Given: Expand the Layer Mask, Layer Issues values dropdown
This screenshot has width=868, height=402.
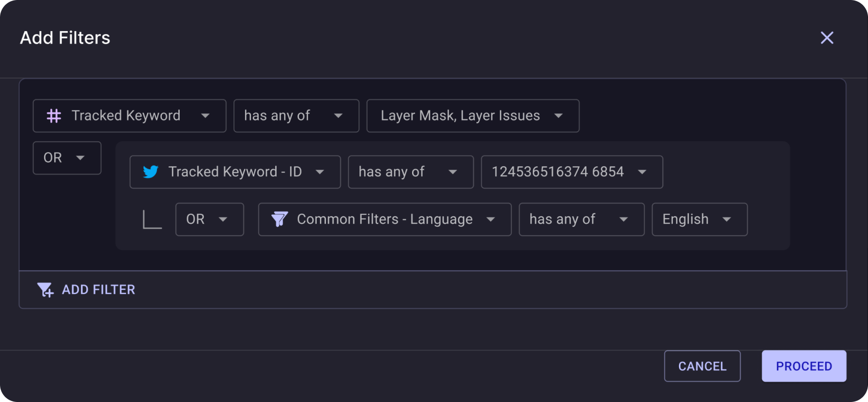Looking at the screenshot, I should (473, 116).
